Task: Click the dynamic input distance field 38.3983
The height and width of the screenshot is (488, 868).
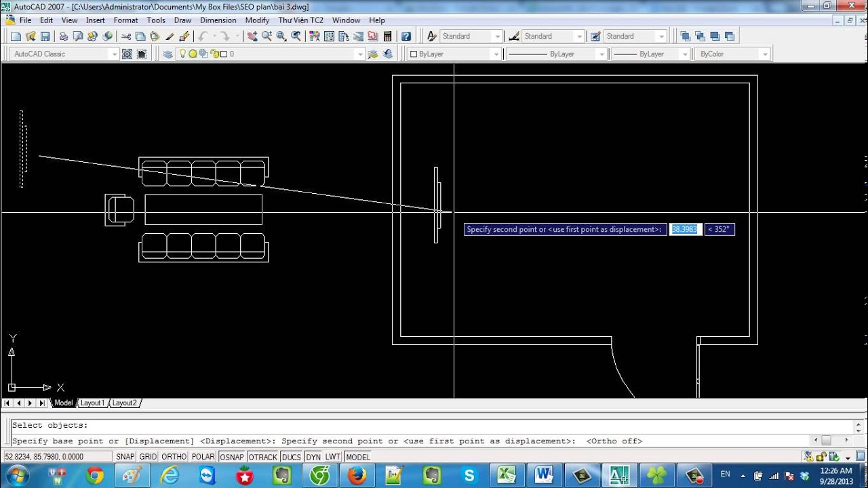Action: click(685, 229)
